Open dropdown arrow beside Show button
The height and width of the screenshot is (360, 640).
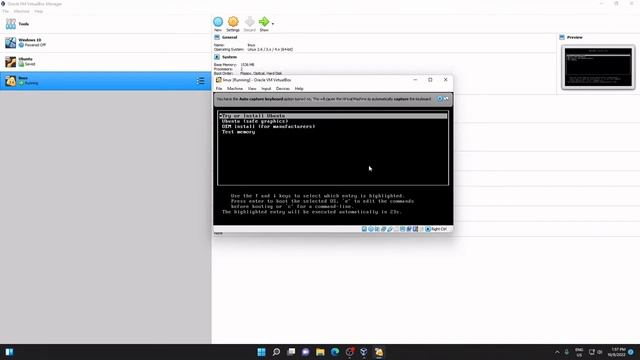click(x=273, y=24)
